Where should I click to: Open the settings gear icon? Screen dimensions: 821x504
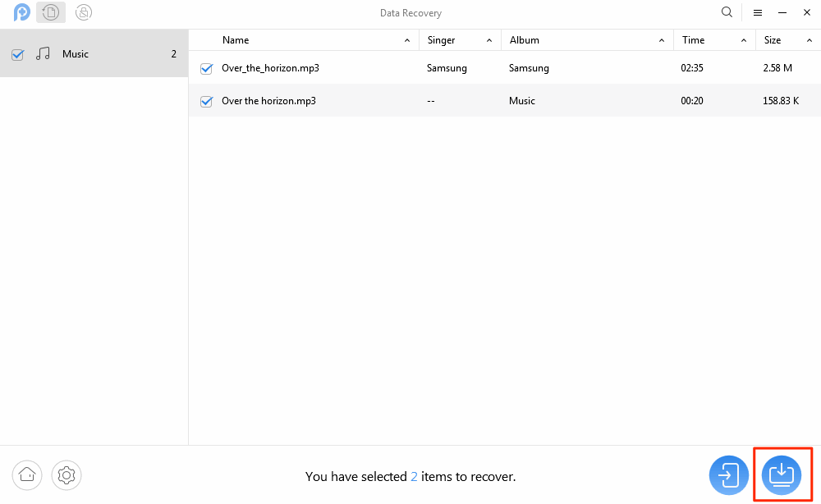pyautogui.click(x=67, y=475)
